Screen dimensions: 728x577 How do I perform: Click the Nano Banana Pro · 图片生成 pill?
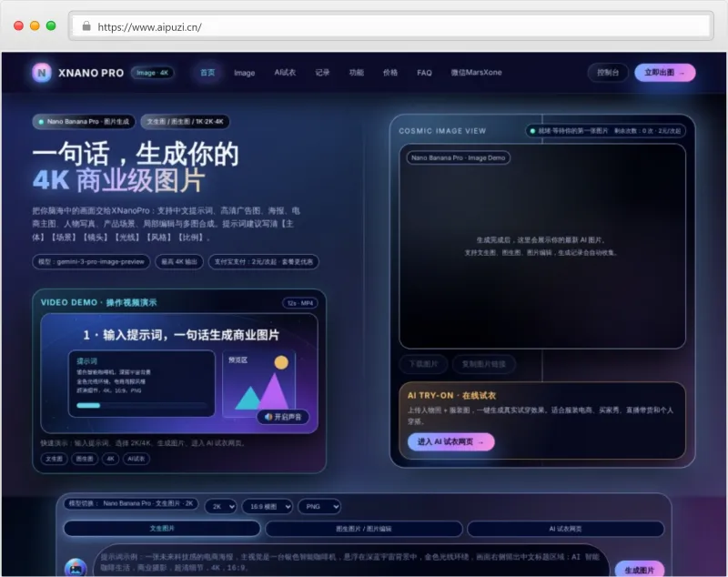coord(84,122)
